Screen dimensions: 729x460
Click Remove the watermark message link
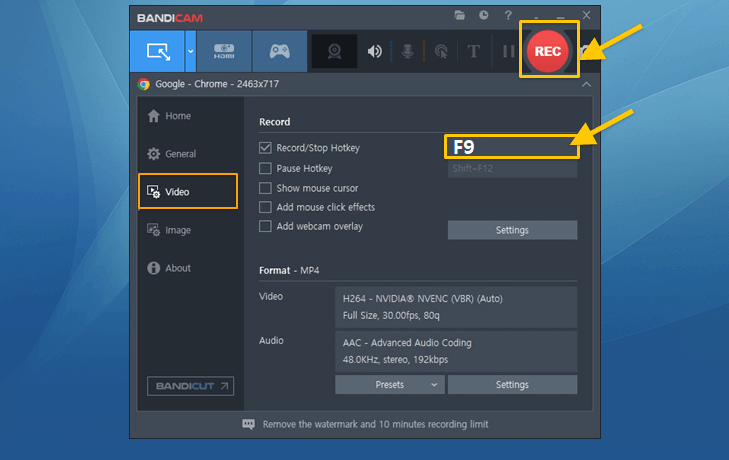point(375,424)
